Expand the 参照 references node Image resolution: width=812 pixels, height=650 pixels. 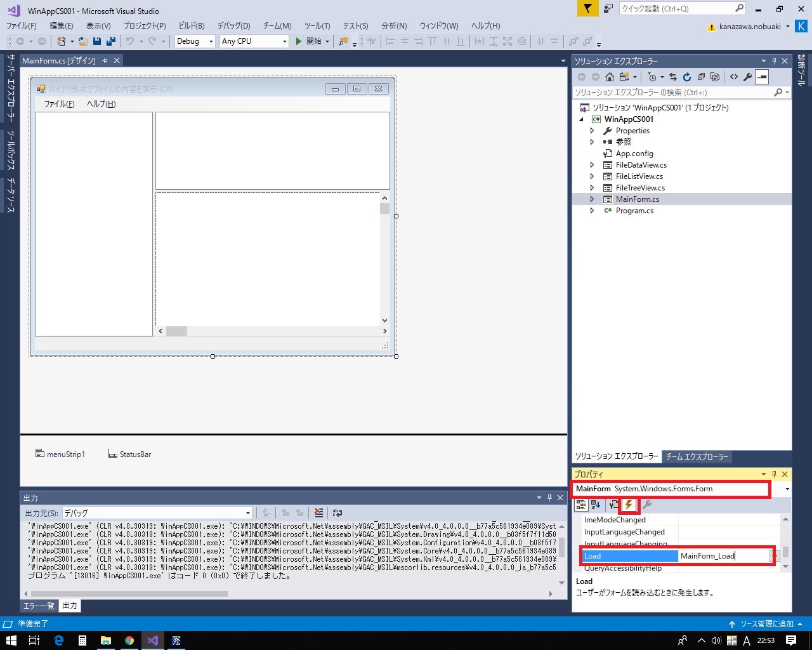pyautogui.click(x=593, y=142)
